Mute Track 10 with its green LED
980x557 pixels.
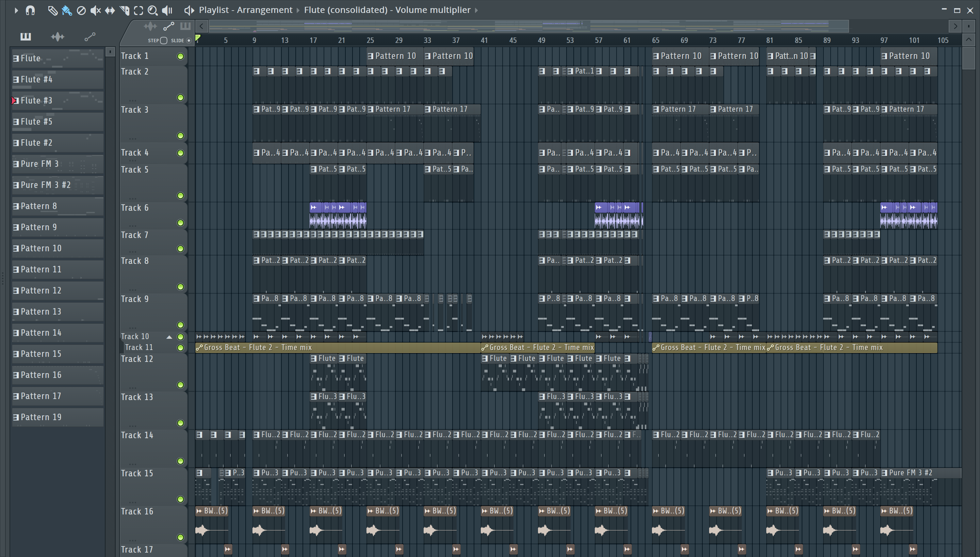180,337
